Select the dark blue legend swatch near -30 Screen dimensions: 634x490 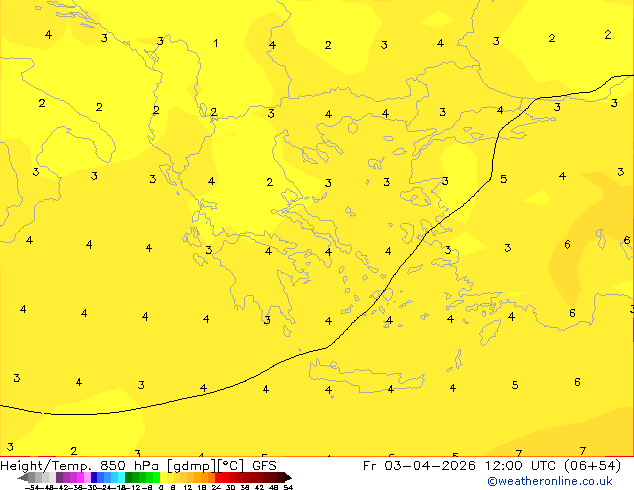point(94,477)
